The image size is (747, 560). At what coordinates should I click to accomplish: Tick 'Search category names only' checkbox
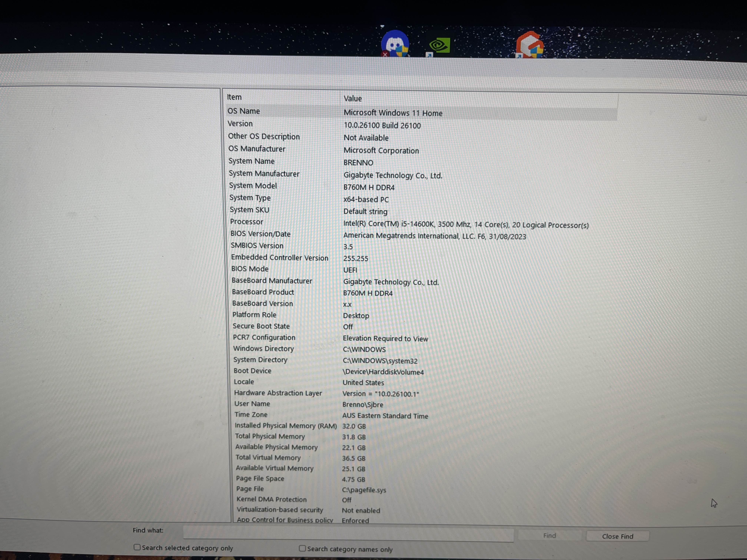coord(302,549)
